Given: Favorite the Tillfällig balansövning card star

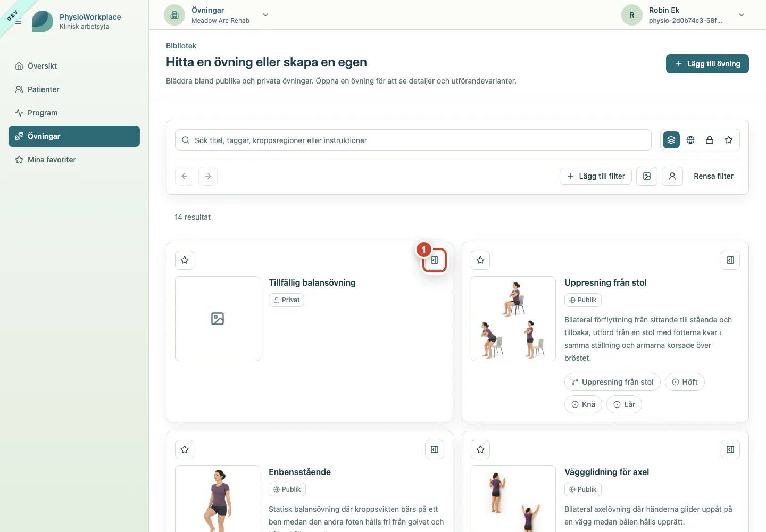Looking at the screenshot, I should (185, 260).
